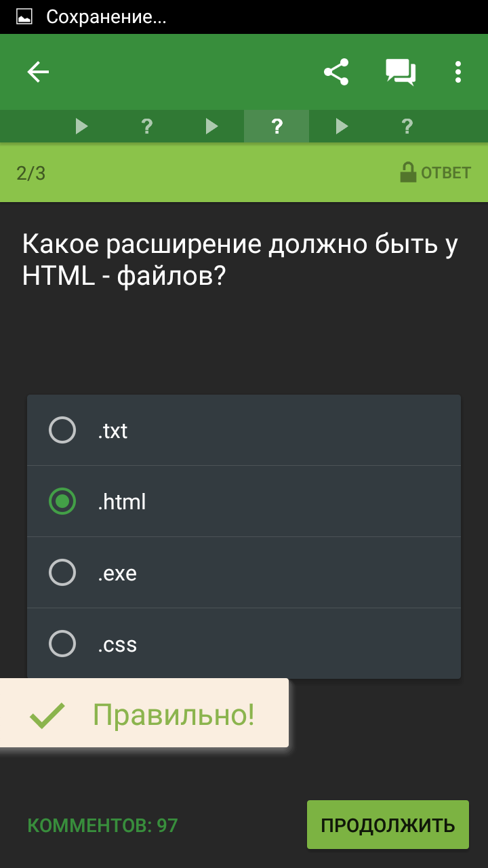Screen dimensions: 488x868
Task: Select the .html radio option
Action: click(62, 502)
